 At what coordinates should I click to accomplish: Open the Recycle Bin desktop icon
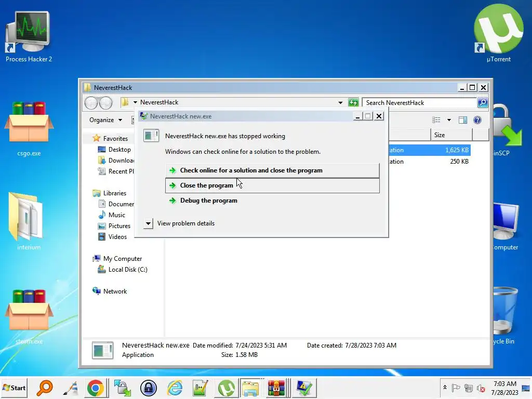505,315
